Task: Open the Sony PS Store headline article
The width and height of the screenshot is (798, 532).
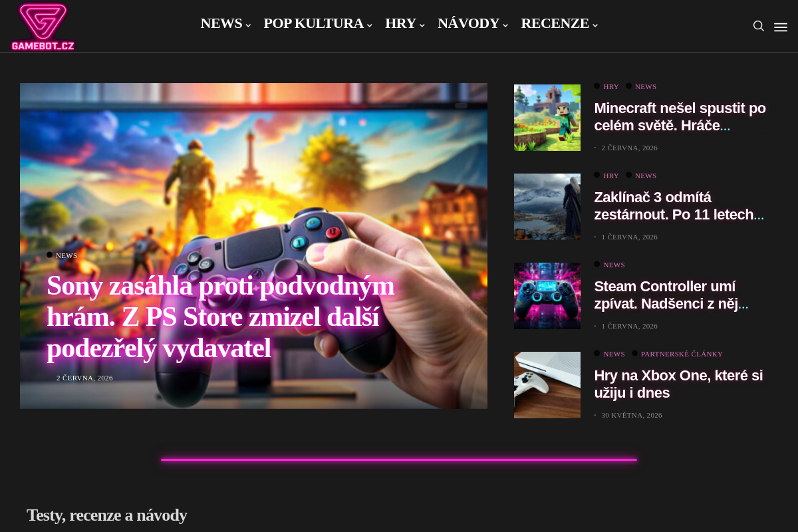Action: pos(220,317)
